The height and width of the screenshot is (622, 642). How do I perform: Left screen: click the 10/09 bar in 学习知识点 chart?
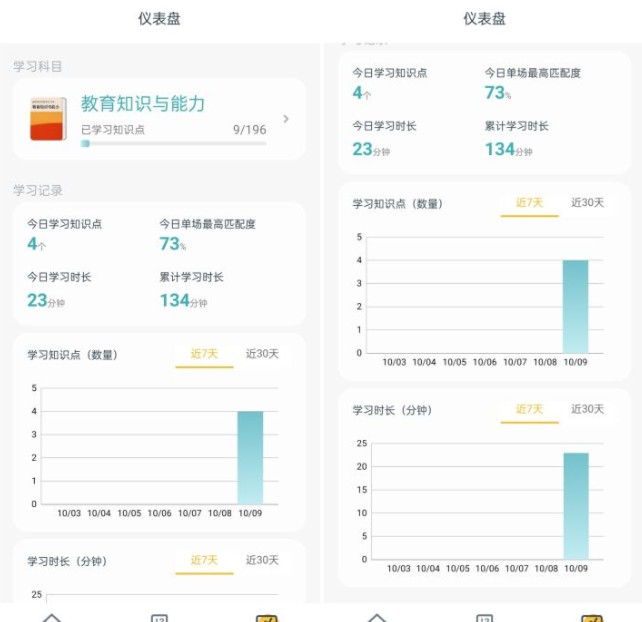pyautogui.click(x=250, y=457)
